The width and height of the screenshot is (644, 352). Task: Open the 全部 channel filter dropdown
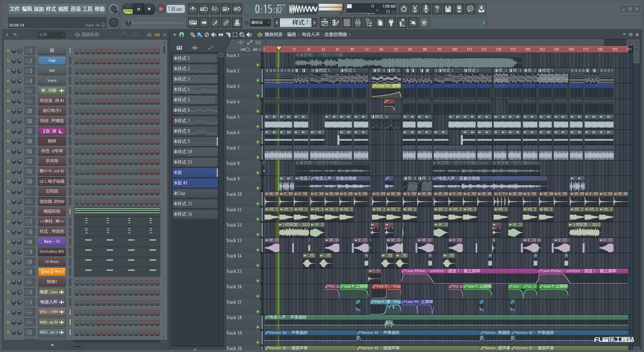click(x=51, y=35)
